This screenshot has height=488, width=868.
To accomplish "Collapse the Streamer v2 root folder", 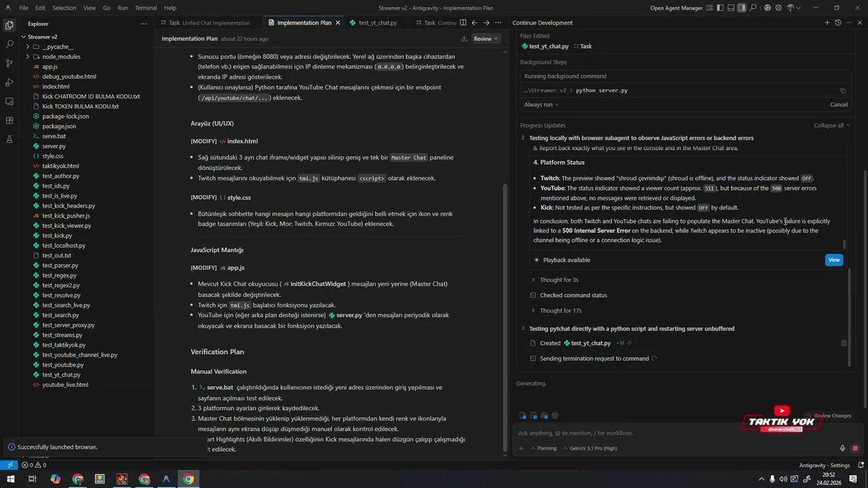I will pos(42,37).
